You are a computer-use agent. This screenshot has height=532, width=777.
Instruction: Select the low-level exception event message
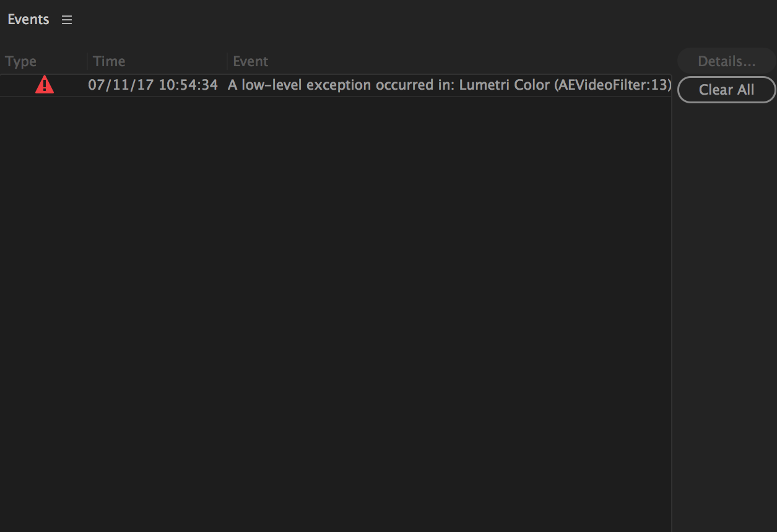click(449, 85)
